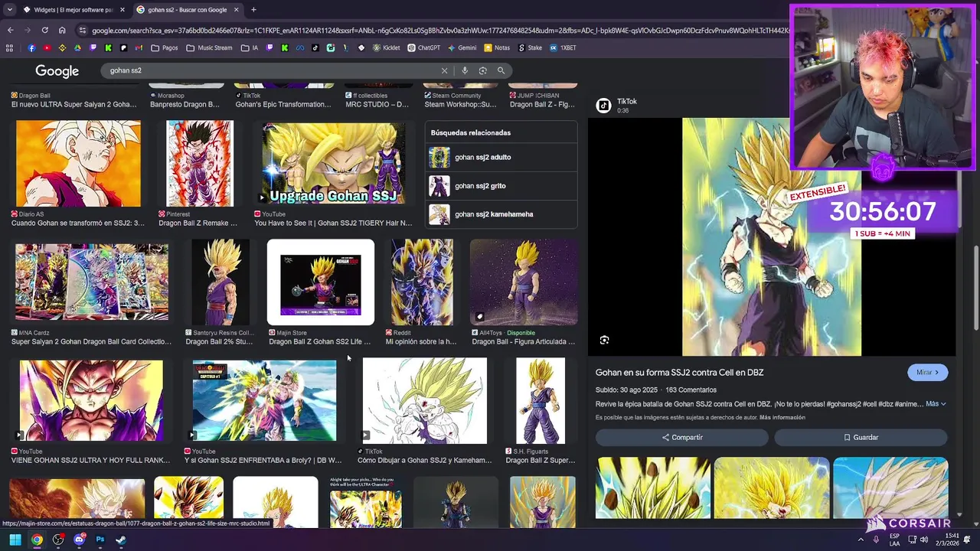980x551 pixels.
Task: Open Chrome from the taskbar
Action: pos(37,540)
